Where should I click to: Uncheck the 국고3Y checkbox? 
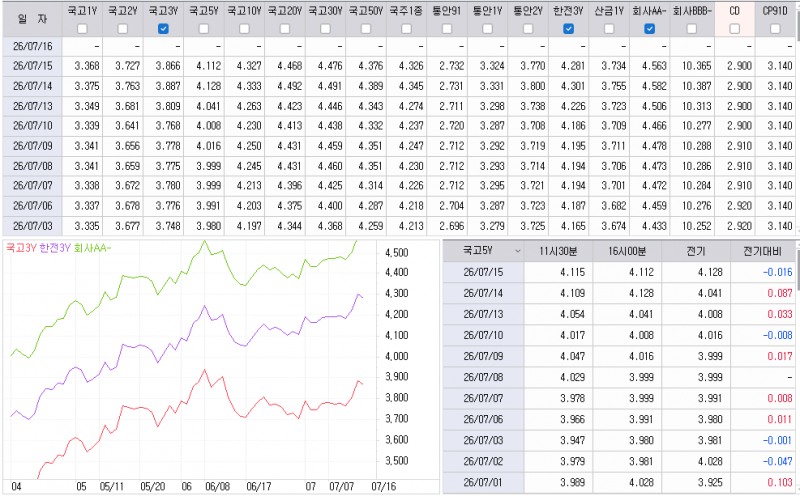coord(163,29)
